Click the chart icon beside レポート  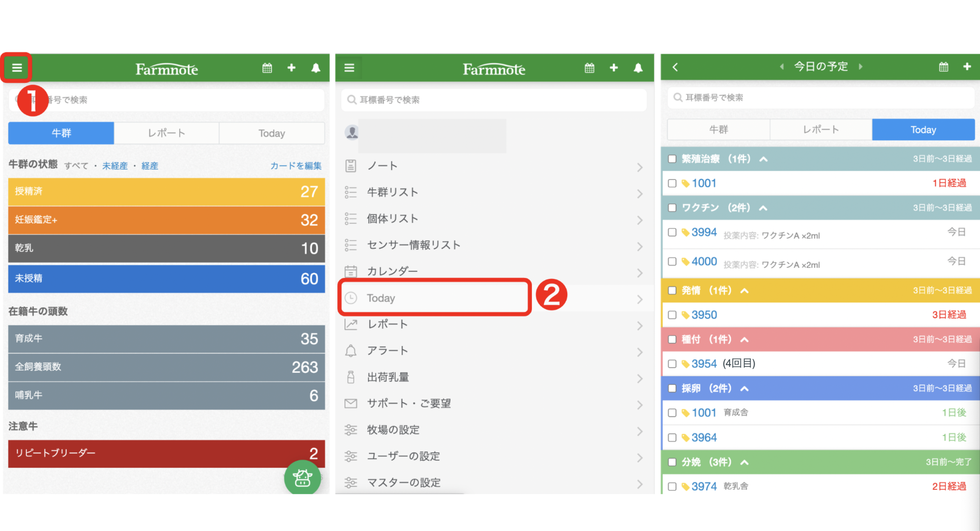[351, 324]
